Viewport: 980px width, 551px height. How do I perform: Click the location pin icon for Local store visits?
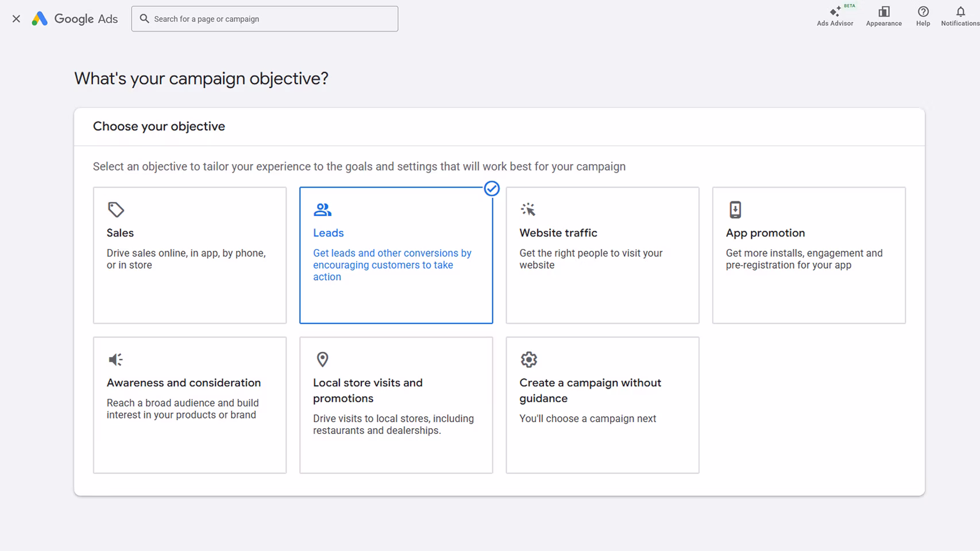pyautogui.click(x=322, y=359)
